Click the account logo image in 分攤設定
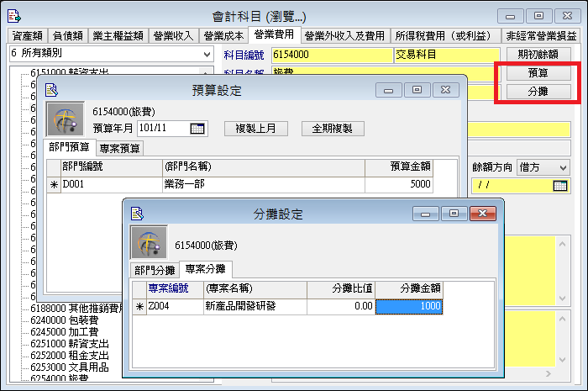This screenshot has width=588, height=391. tap(147, 243)
